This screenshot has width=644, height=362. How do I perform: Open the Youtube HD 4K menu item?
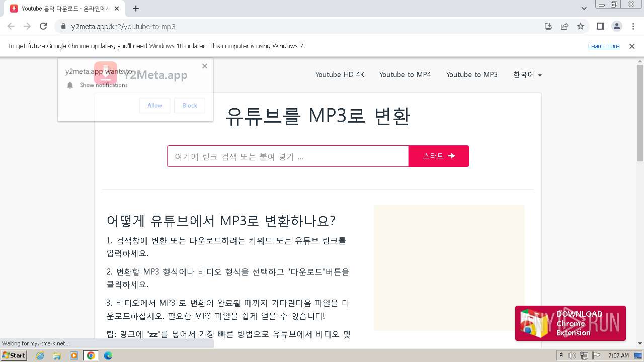[340, 74]
